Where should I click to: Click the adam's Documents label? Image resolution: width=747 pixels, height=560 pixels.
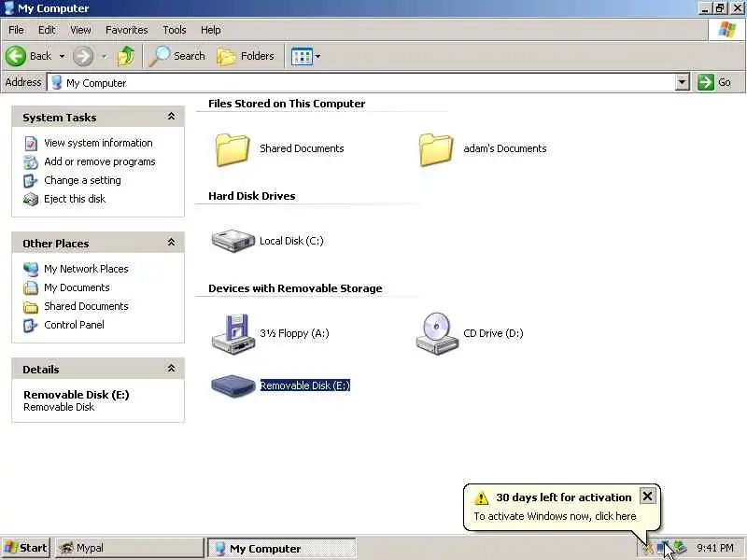(505, 148)
